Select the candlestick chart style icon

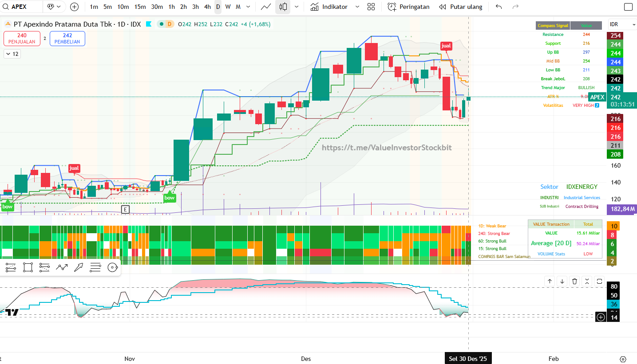pos(284,7)
